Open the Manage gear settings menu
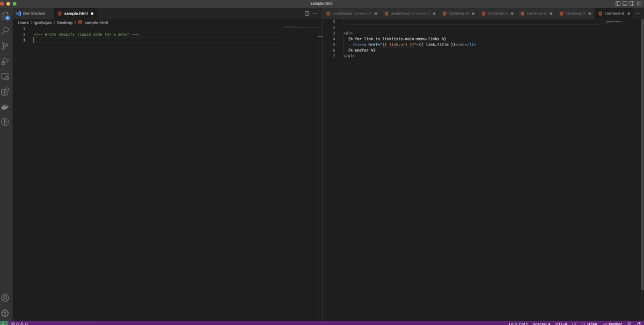Screen dimensions: 644x325 coord(5,313)
